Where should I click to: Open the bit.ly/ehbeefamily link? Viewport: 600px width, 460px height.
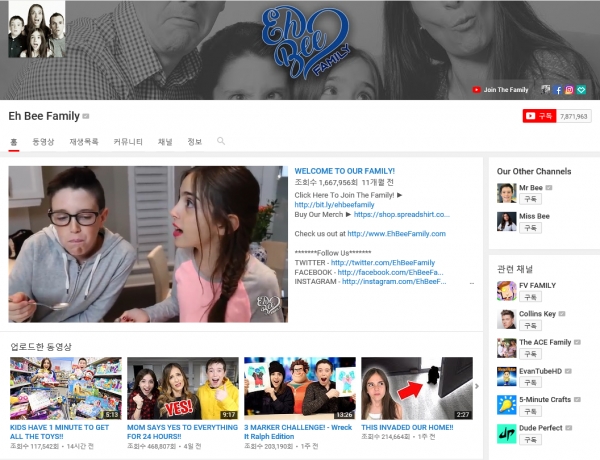[x=334, y=205]
